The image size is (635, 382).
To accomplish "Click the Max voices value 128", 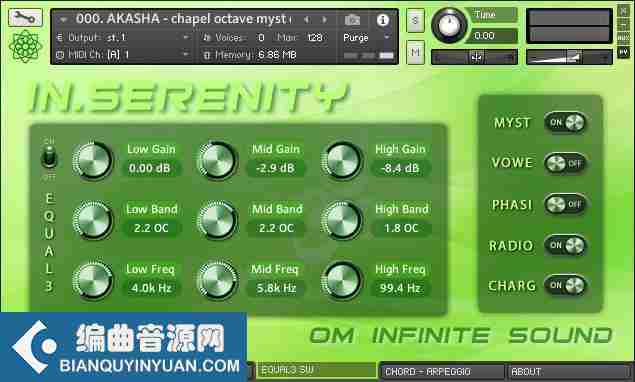I will coord(315,38).
